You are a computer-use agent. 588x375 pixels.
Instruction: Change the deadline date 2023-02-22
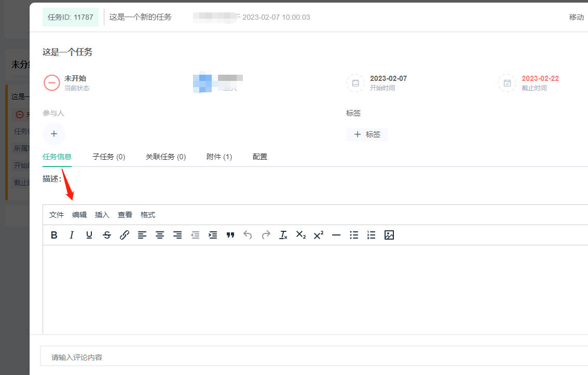coord(540,79)
